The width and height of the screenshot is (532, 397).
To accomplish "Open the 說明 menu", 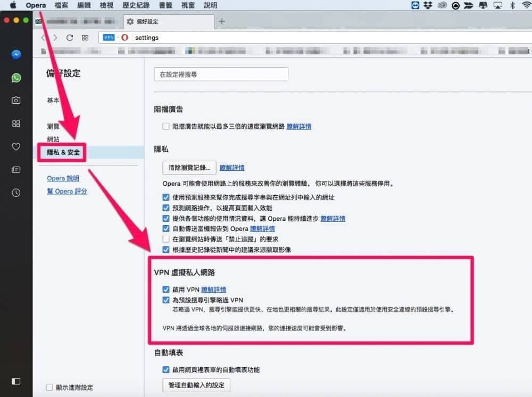I will click(210, 5).
